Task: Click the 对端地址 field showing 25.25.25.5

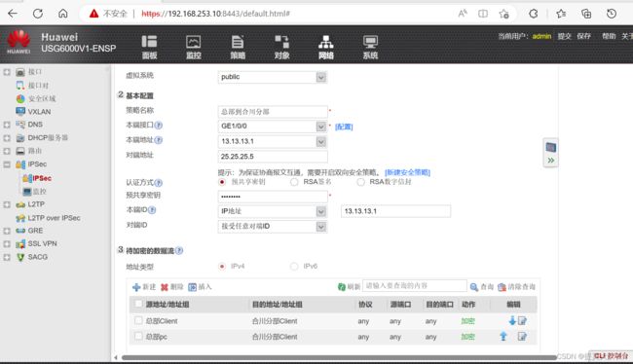Action: pyautogui.click(x=273, y=157)
